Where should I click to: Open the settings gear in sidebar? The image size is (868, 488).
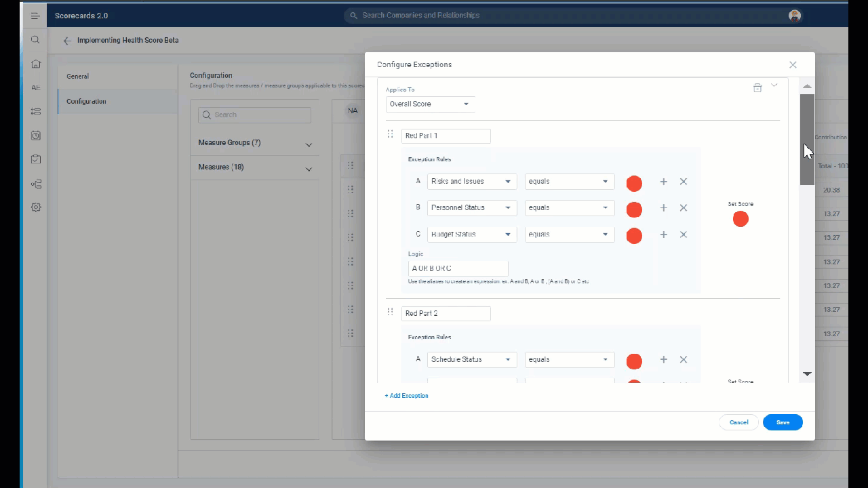pyautogui.click(x=36, y=207)
